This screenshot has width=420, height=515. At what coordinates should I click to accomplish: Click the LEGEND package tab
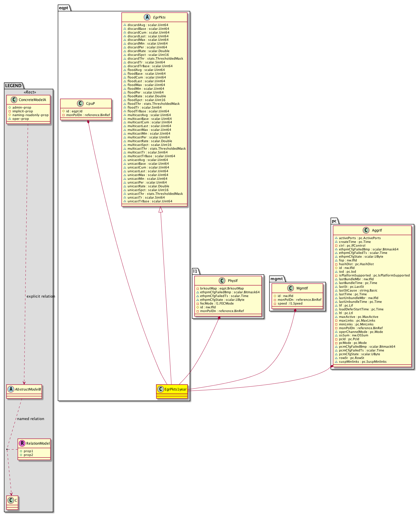pyautogui.click(x=13, y=86)
